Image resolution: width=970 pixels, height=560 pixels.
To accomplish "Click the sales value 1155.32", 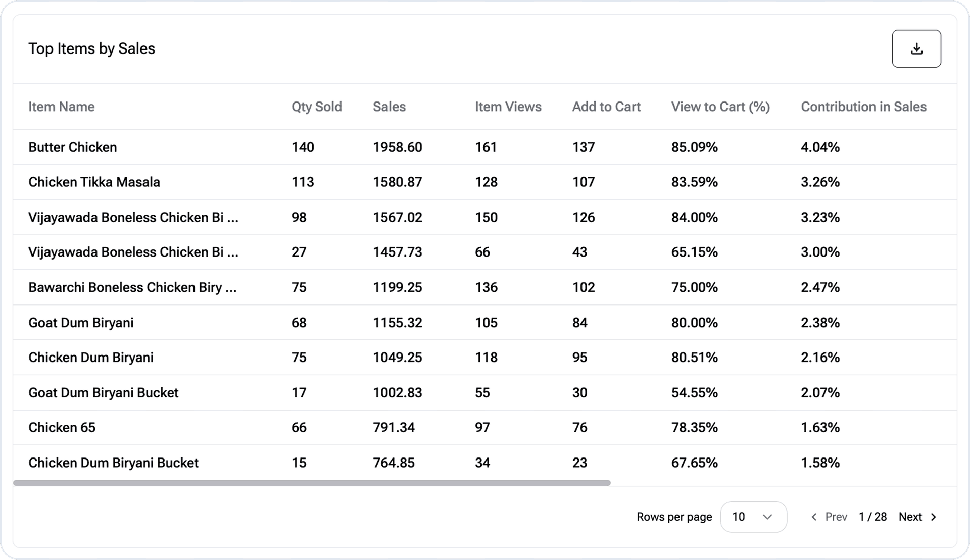I will [398, 322].
